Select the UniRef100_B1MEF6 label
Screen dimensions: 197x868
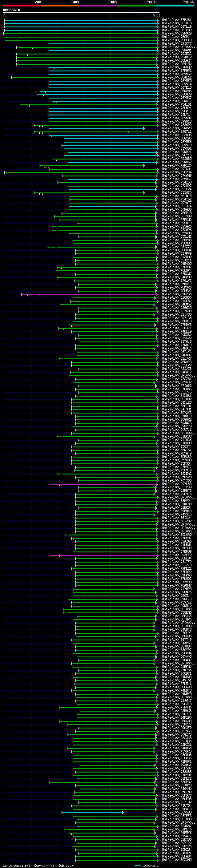[177, 829]
